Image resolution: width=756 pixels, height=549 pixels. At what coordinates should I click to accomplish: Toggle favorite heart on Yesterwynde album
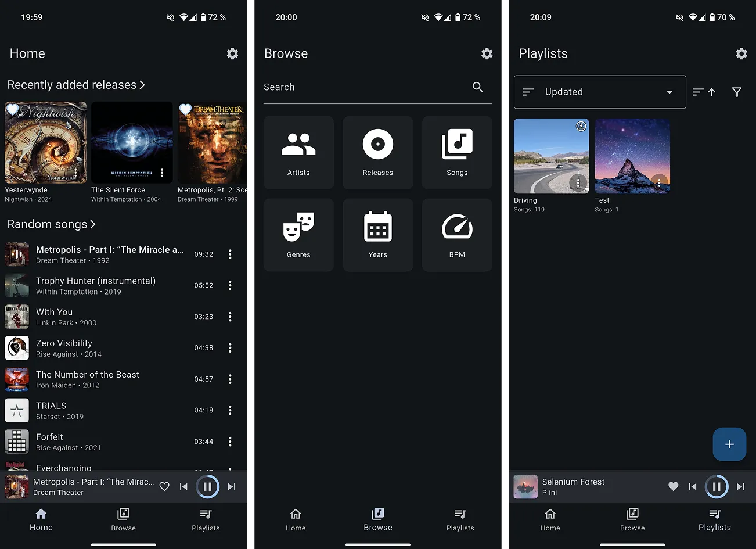click(13, 110)
